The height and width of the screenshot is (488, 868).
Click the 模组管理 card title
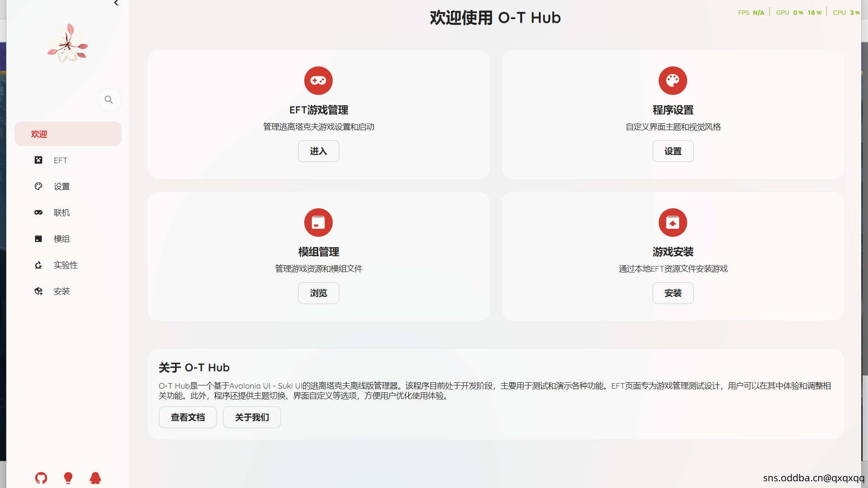coord(318,252)
